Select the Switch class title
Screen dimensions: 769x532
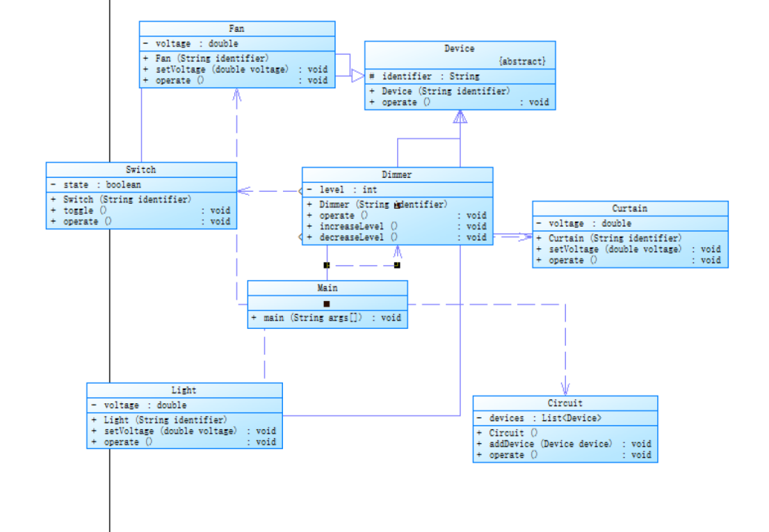(140, 170)
